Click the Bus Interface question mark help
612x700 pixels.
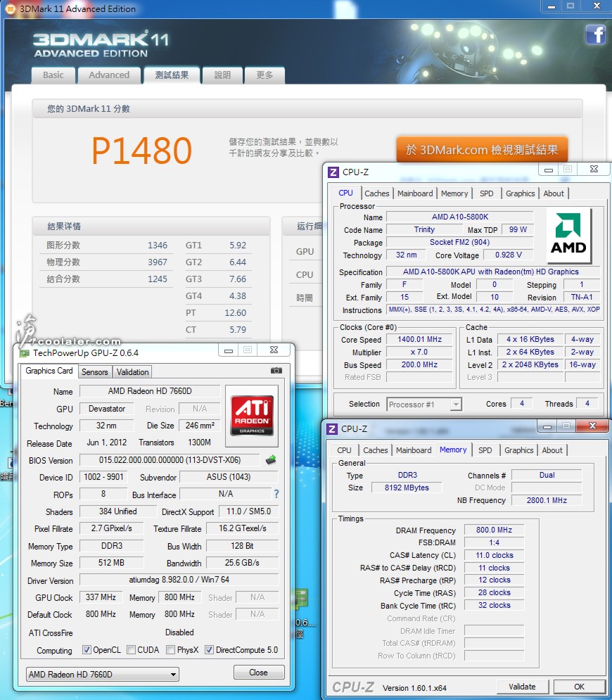(276, 494)
